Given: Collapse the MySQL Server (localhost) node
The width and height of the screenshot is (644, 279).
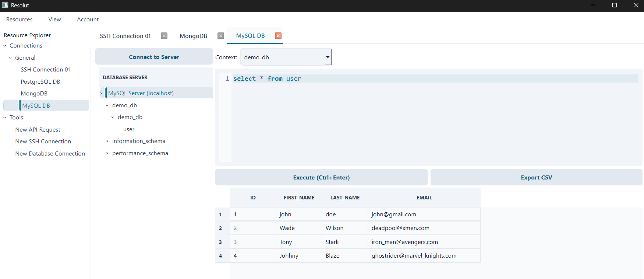Looking at the screenshot, I should coord(102,93).
